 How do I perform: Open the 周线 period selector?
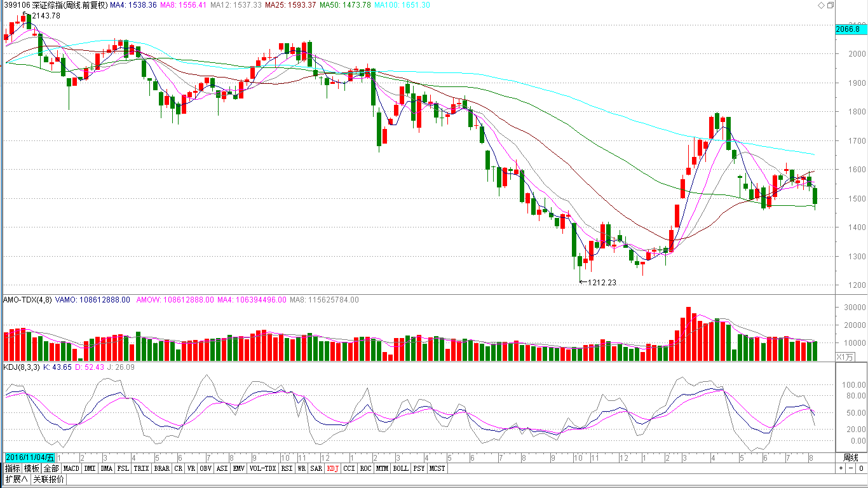click(x=850, y=457)
